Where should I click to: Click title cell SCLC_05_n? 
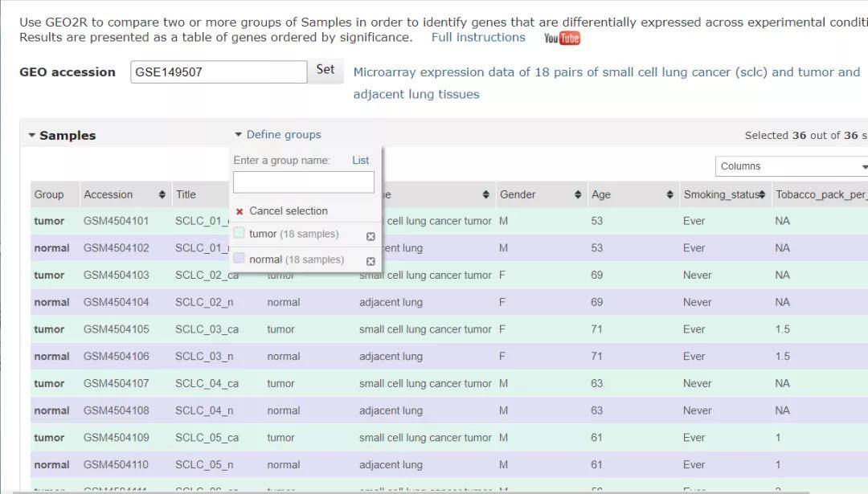pyautogui.click(x=204, y=464)
